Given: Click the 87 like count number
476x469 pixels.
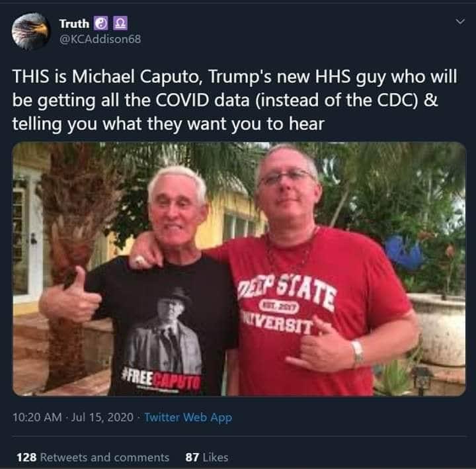Looking at the screenshot, I should click(192, 457).
